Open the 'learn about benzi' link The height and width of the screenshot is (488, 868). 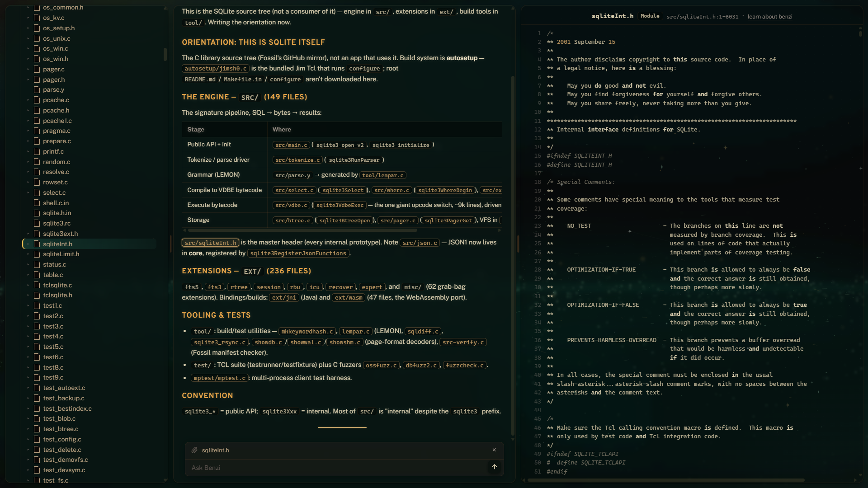point(769,17)
